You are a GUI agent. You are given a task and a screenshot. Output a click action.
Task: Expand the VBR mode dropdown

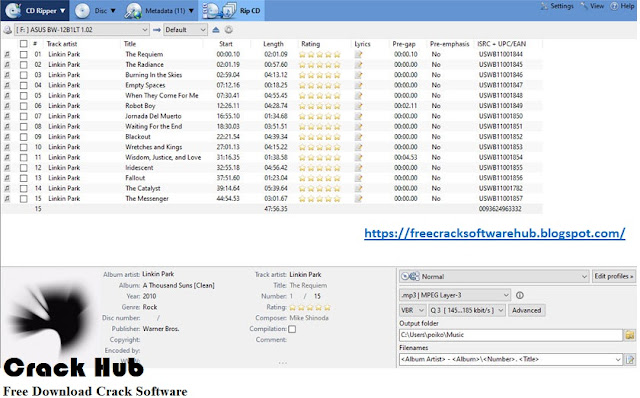[413, 311]
